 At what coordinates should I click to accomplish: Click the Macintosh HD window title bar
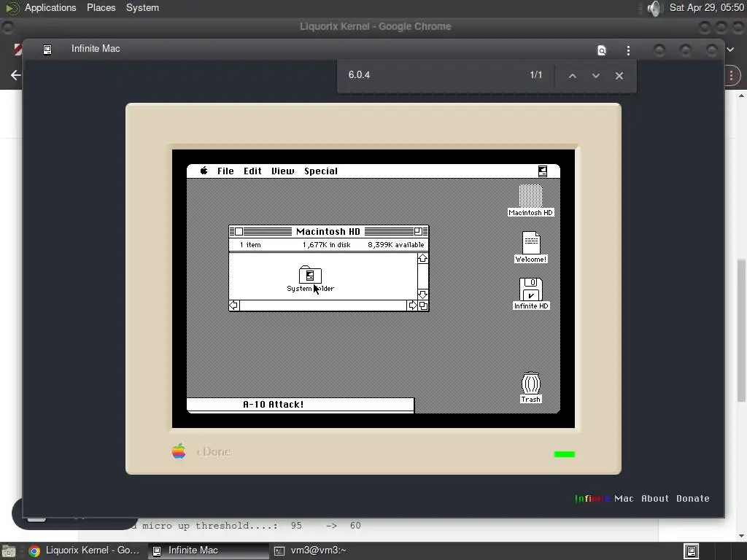[328, 231]
